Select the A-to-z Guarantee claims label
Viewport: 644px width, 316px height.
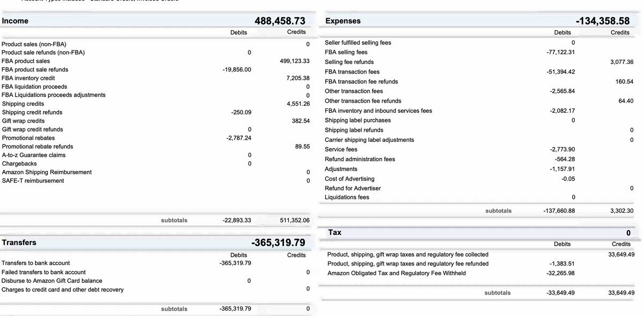[34, 155]
